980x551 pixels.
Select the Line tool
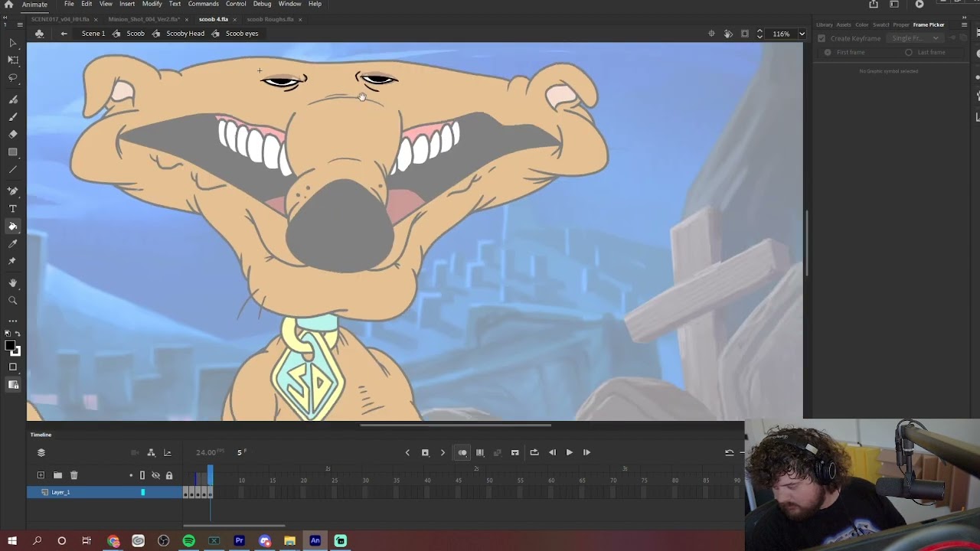(13, 170)
